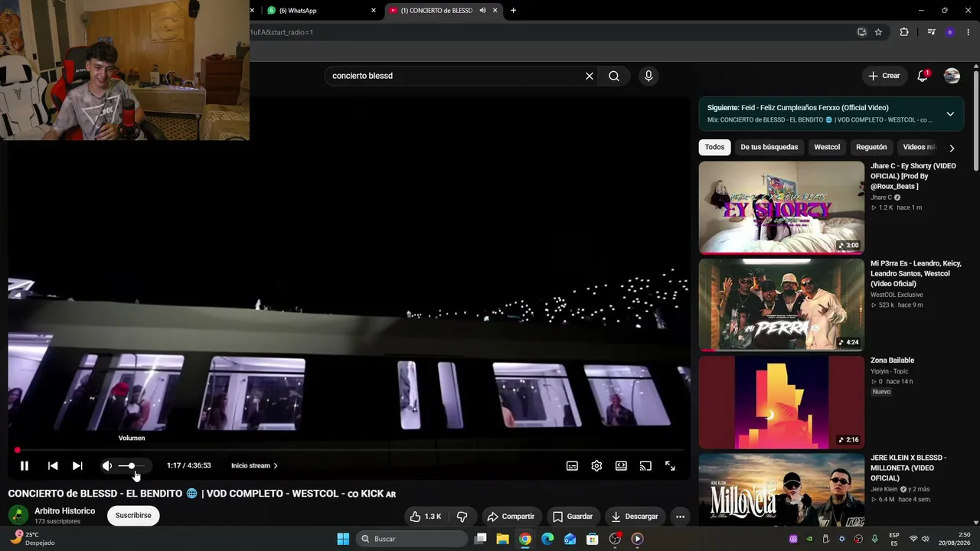Save the video with Guardar
This screenshot has width=980, height=551.
573,517
